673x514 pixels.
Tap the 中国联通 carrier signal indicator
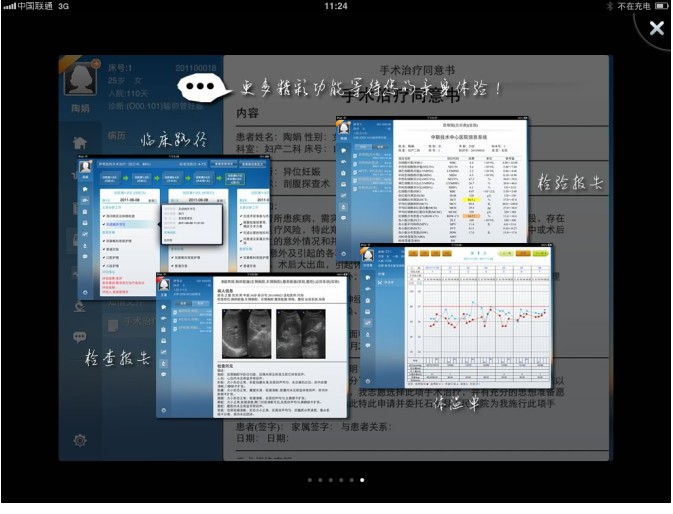[30, 6]
